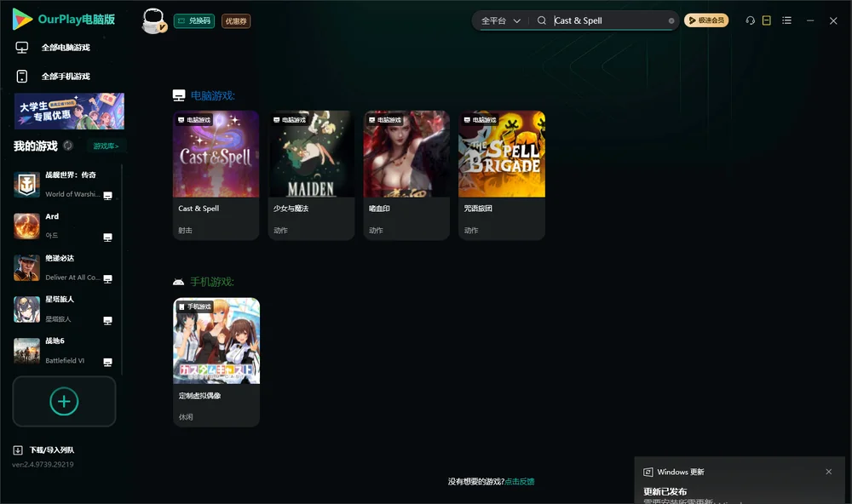Screen dimensions: 852x504
Task: Open the 游戏库 library link
Action: click(x=106, y=146)
